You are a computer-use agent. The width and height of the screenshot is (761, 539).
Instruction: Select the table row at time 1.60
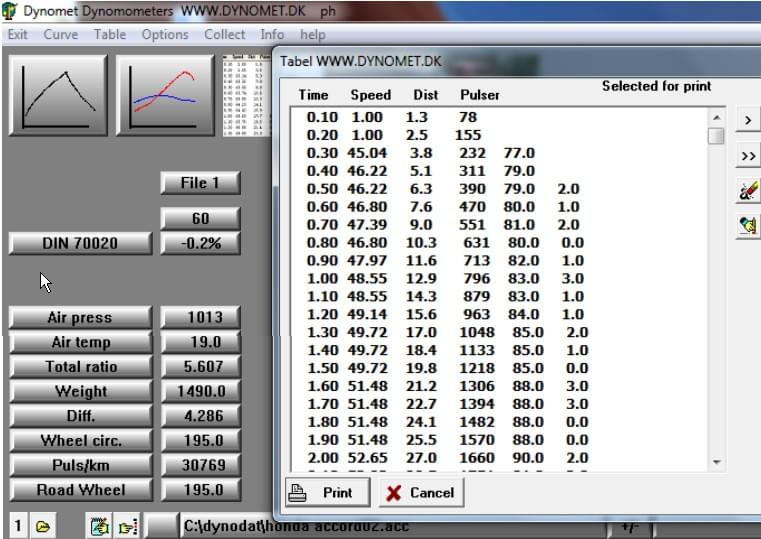pyautogui.click(x=499, y=386)
